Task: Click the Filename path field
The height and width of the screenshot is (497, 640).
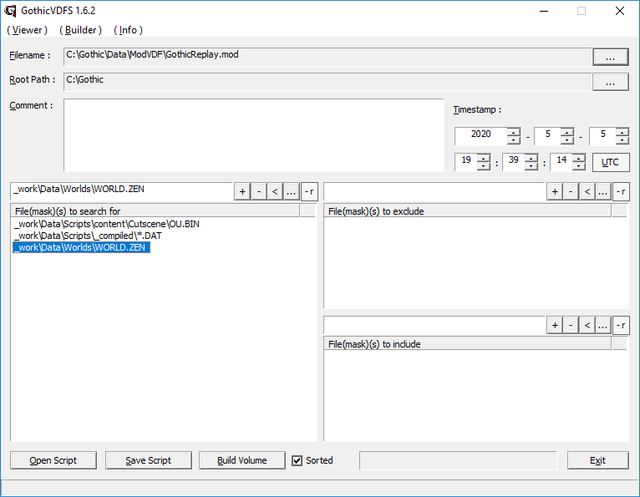Action: 327,56
